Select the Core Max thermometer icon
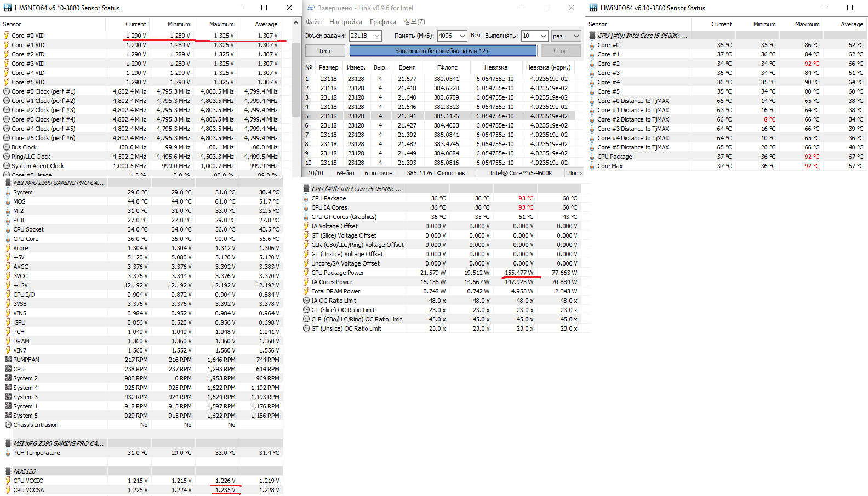The image size is (868, 496). point(592,166)
